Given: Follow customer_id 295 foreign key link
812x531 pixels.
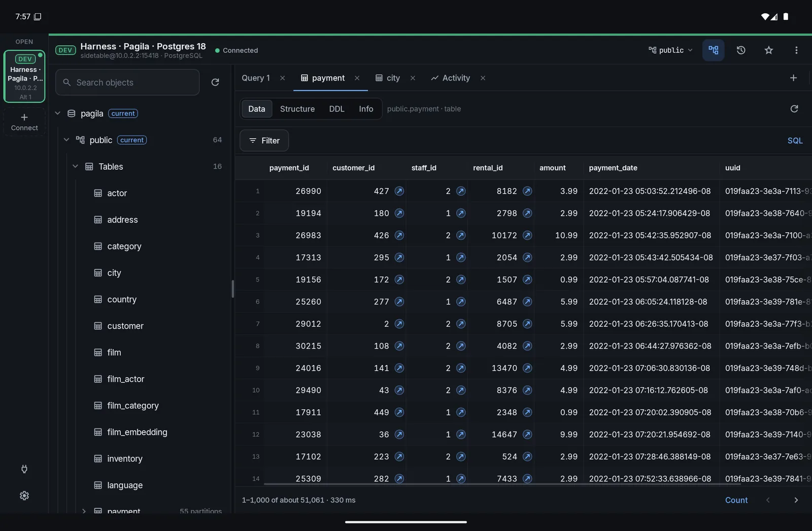Looking at the screenshot, I should [399, 258].
